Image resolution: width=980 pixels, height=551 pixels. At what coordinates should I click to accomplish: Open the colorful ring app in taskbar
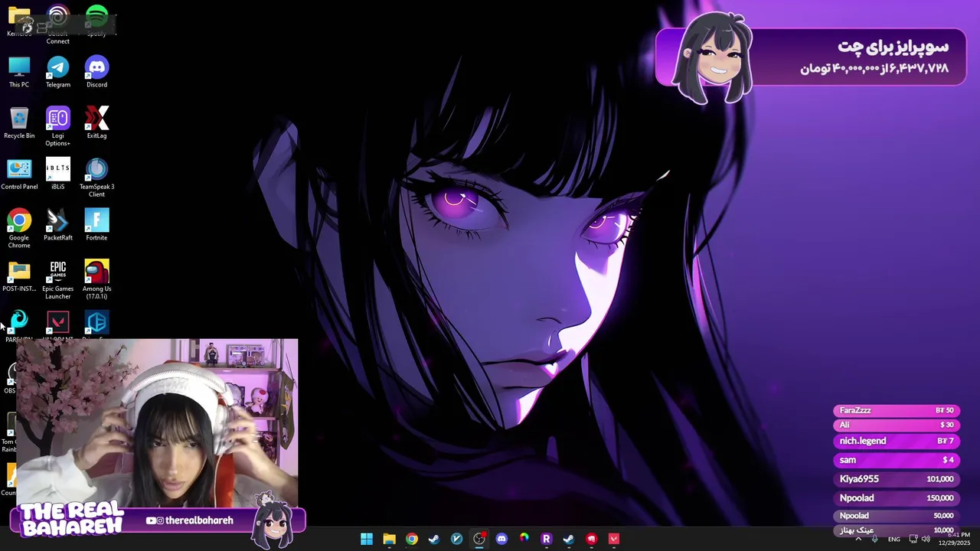pos(524,539)
